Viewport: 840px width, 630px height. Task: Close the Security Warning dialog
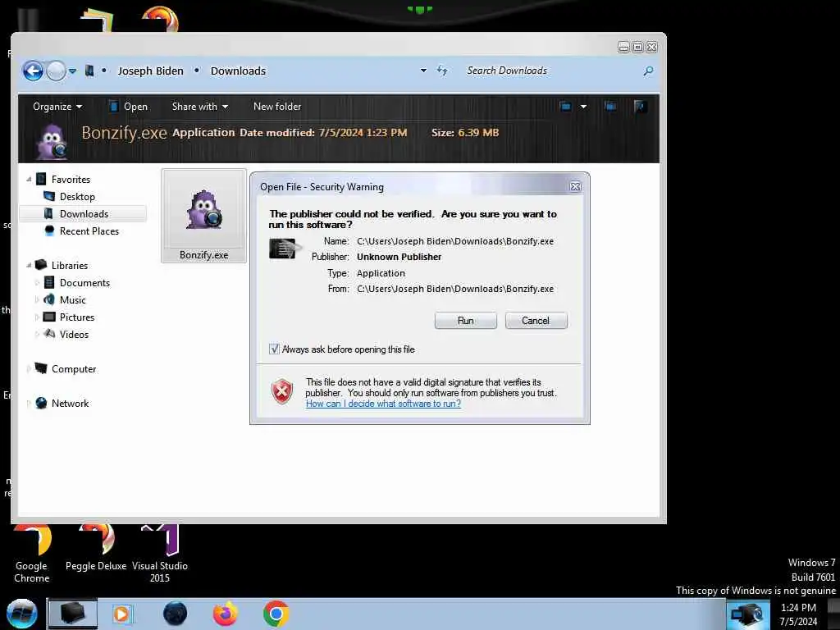point(575,186)
